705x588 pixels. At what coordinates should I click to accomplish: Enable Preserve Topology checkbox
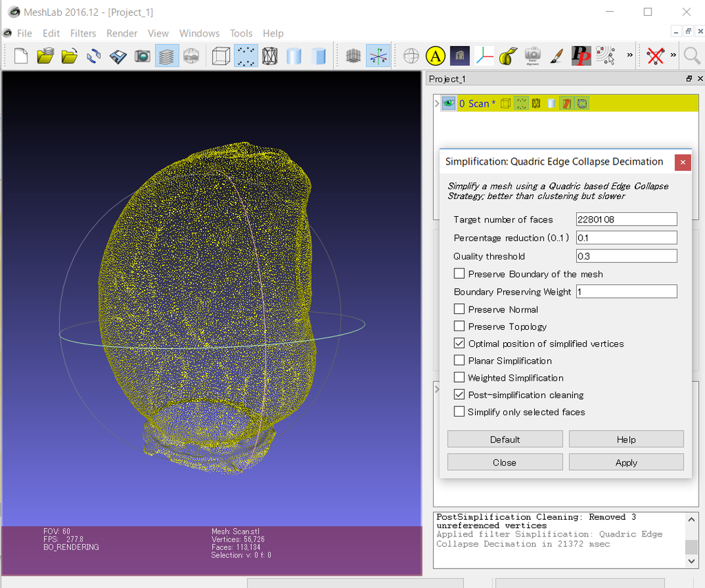click(x=459, y=326)
